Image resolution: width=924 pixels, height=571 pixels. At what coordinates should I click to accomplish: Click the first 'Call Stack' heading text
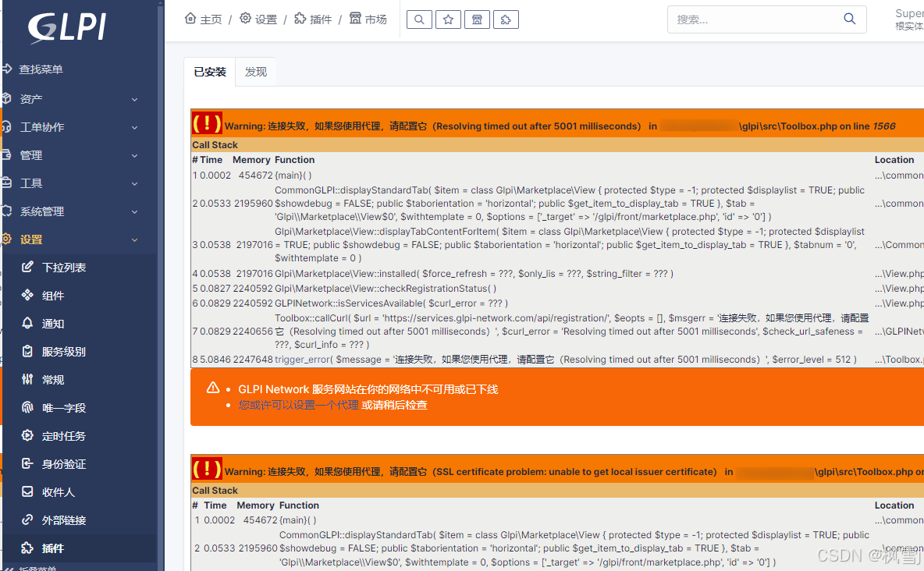click(x=215, y=145)
